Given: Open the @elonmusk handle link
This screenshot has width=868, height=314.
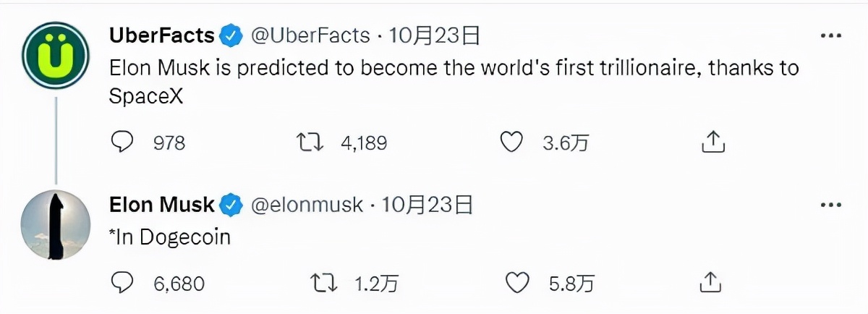Looking at the screenshot, I should pos(307,205).
